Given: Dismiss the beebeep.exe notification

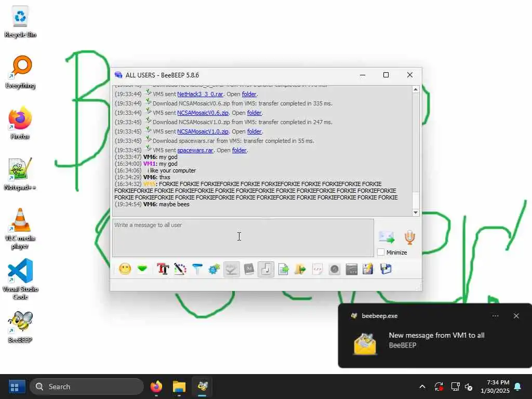Looking at the screenshot, I should pos(516,316).
